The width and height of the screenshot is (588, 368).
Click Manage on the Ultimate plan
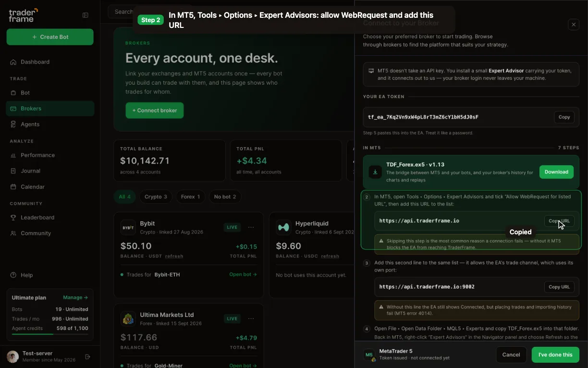[x=75, y=298]
